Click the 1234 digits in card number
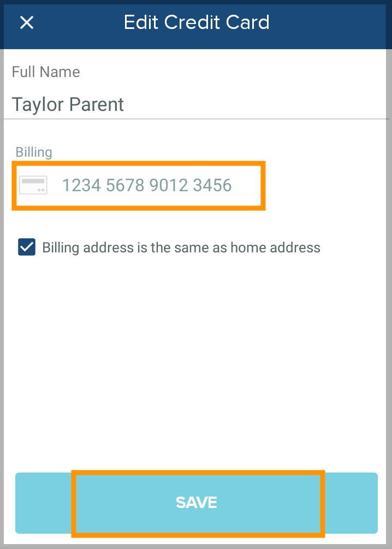The width and height of the screenshot is (392, 549). (x=81, y=186)
